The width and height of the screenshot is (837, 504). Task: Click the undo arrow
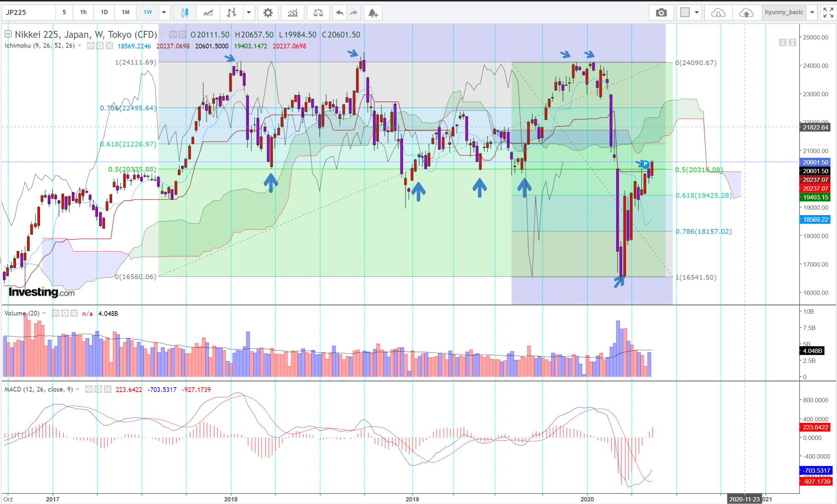tap(339, 13)
